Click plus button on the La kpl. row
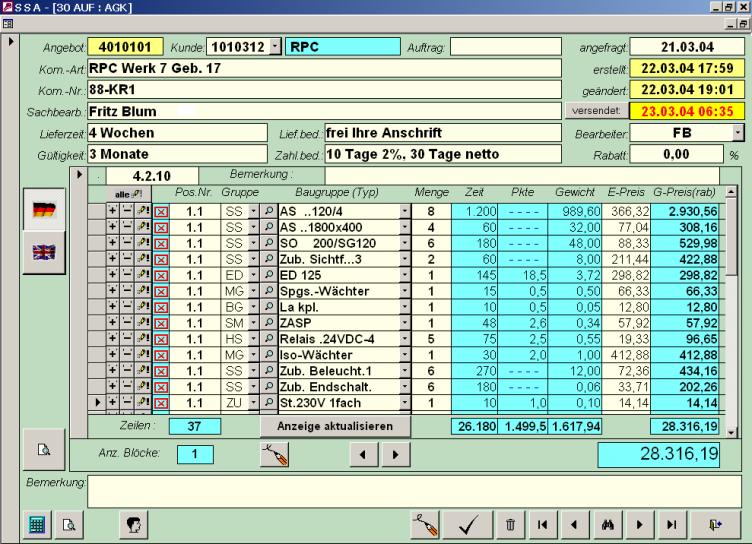The height and width of the screenshot is (544, 752). [113, 307]
